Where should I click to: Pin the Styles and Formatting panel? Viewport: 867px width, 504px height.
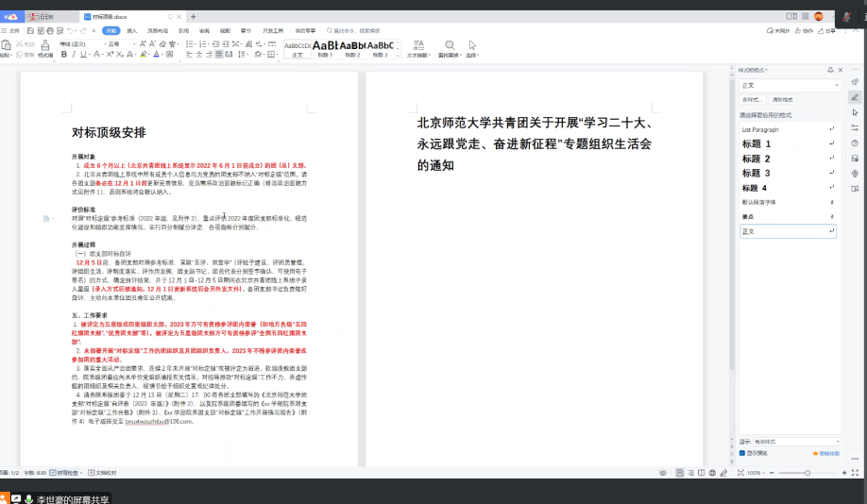(829, 70)
